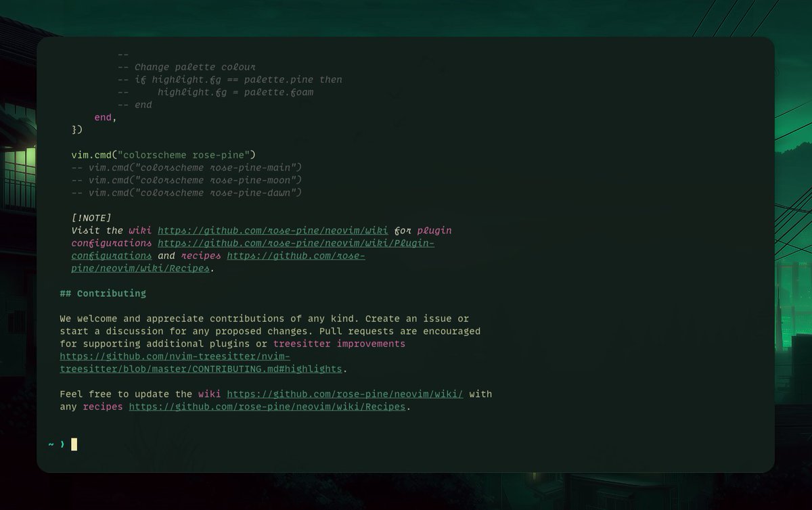Click the '[!NOTE]' marker line
This screenshot has width=812, height=510.
(x=91, y=218)
